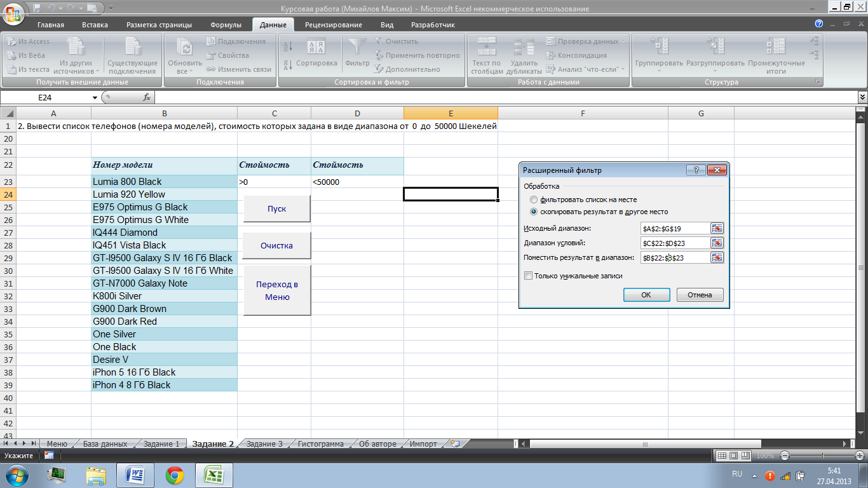Click the Office button orb
The width and height of the screenshot is (868, 488).
coord(14,13)
